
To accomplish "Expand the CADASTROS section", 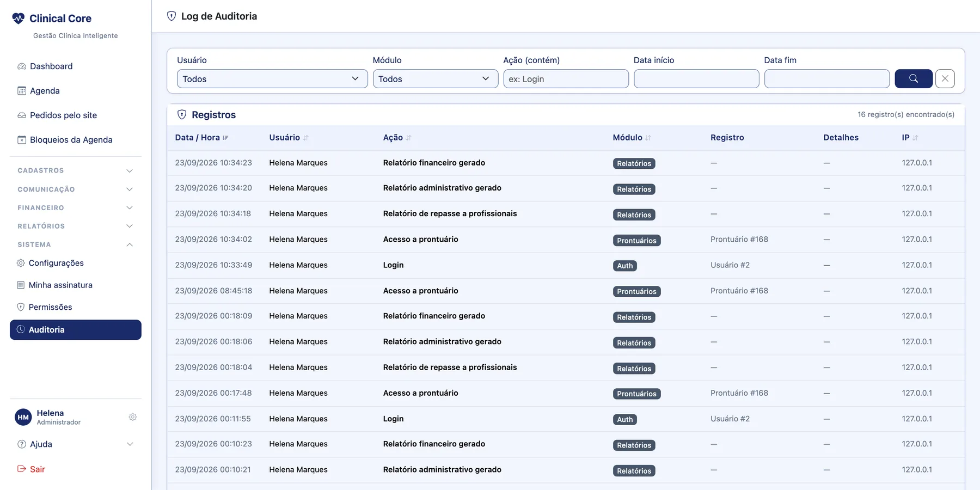I will [x=76, y=170].
